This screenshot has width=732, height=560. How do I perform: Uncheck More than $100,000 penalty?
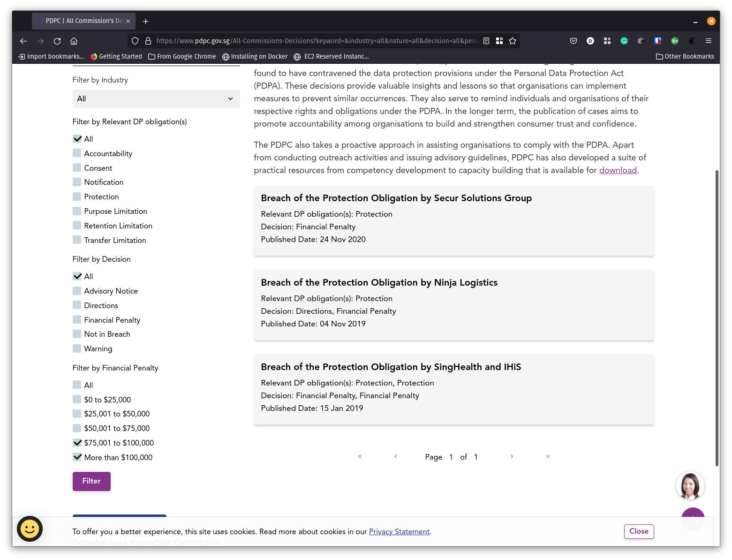(77, 457)
